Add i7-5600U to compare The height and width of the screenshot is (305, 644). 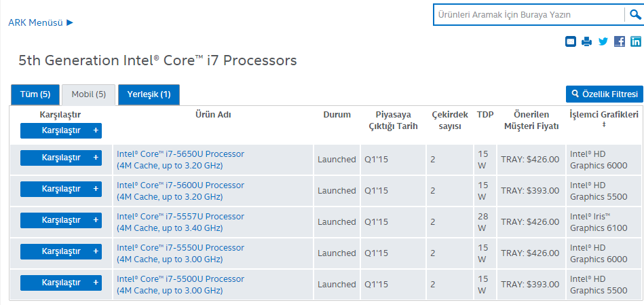(x=61, y=189)
